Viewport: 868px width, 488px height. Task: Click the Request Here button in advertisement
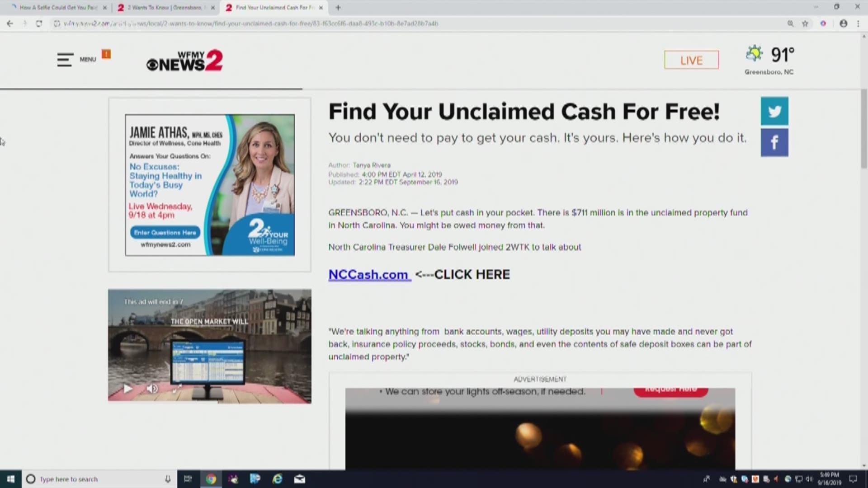[x=670, y=391]
